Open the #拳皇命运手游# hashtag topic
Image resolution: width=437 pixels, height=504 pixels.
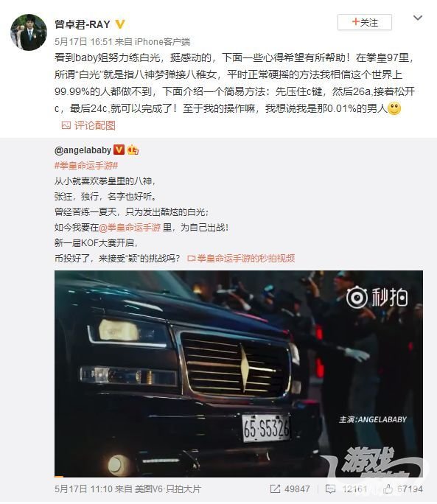(86, 166)
